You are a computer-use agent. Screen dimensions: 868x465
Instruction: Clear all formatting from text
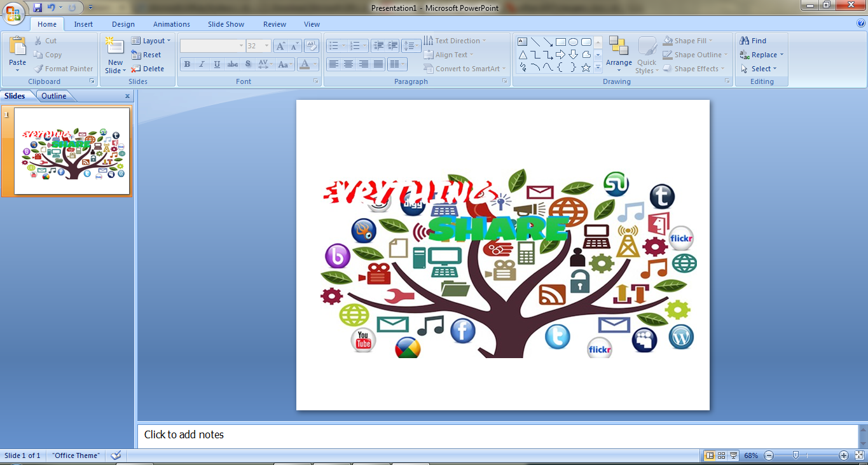tap(312, 46)
